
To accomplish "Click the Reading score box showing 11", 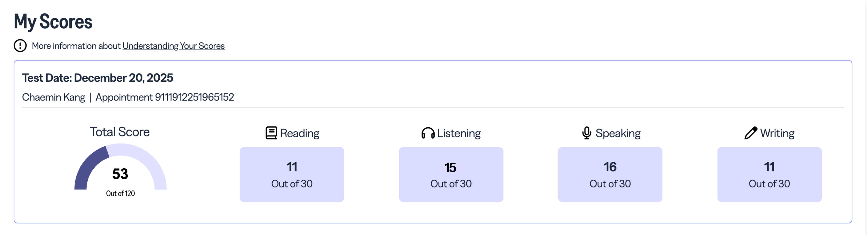I will tap(292, 174).
